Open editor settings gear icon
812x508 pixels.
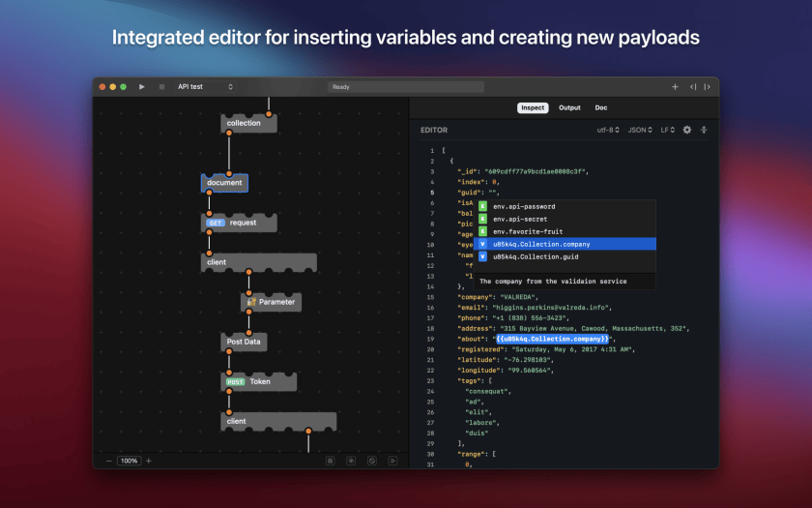click(686, 130)
